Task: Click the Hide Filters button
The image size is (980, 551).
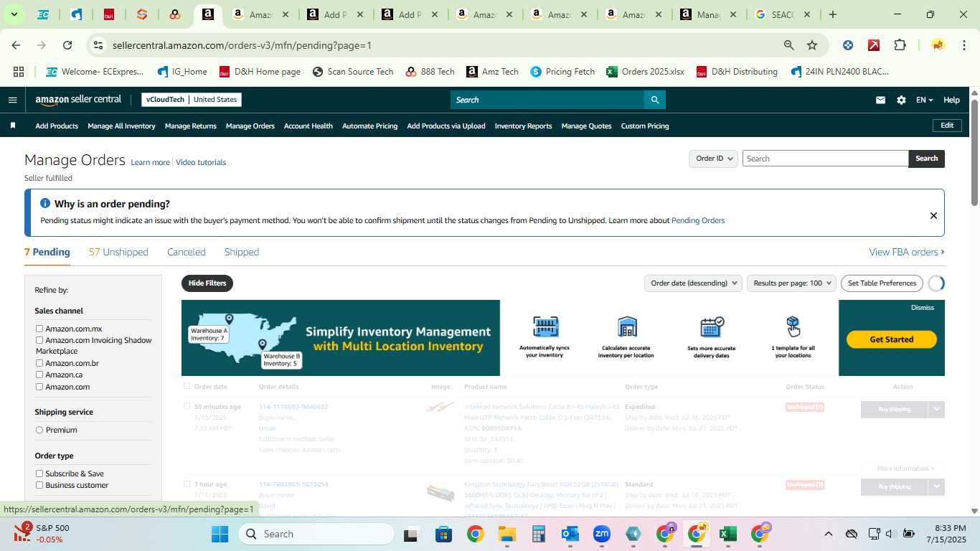Action: [207, 283]
